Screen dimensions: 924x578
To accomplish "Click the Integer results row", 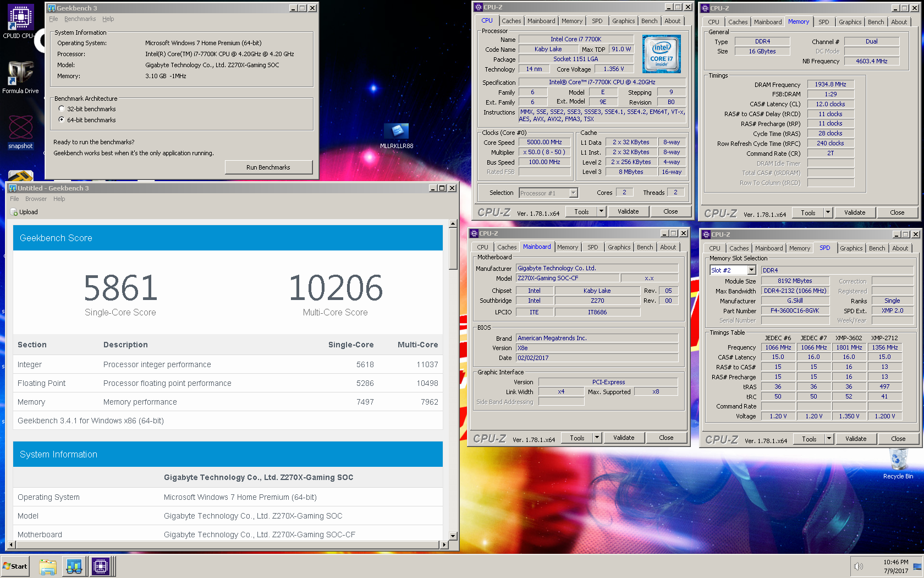I will click(x=228, y=364).
